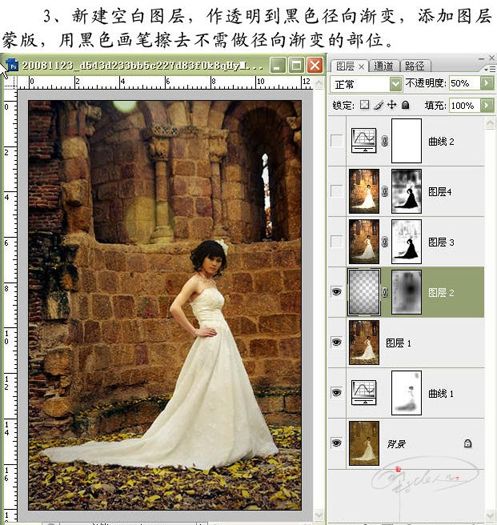The image size is (497, 525).
Task: Click the lock image pixels brush icon
Action: (x=378, y=105)
